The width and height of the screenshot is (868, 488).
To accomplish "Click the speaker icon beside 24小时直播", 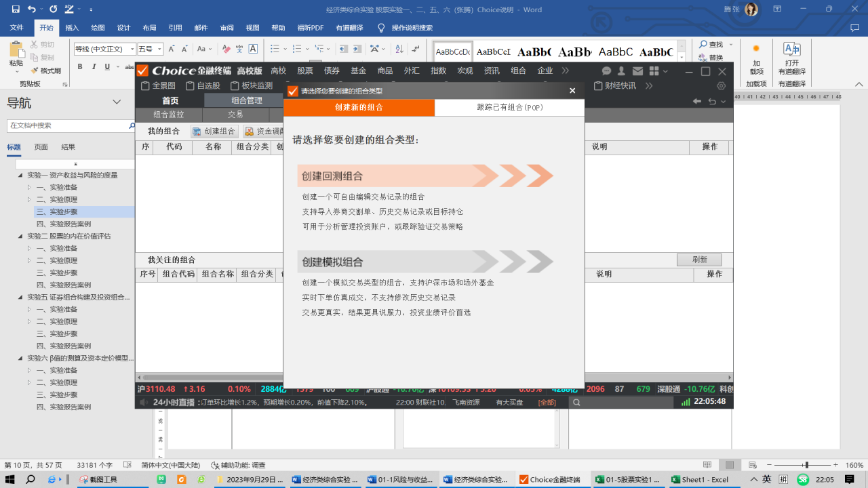I will (143, 402).
